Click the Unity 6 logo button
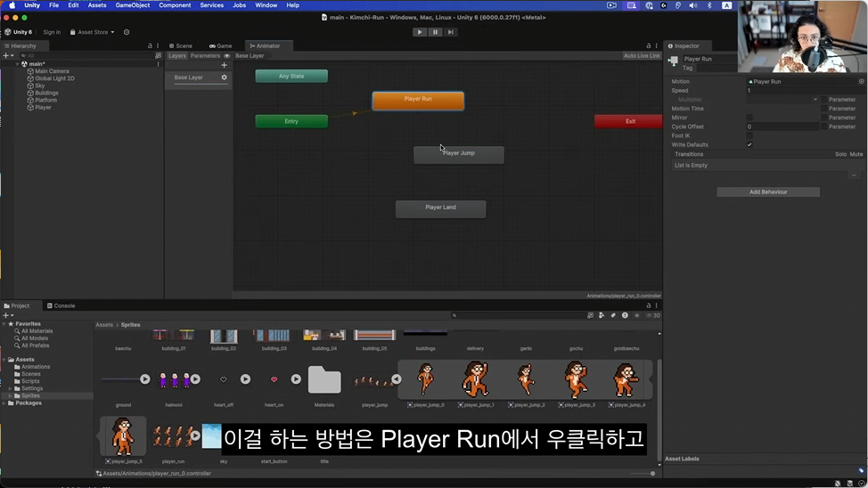 (x=18, y=32)
